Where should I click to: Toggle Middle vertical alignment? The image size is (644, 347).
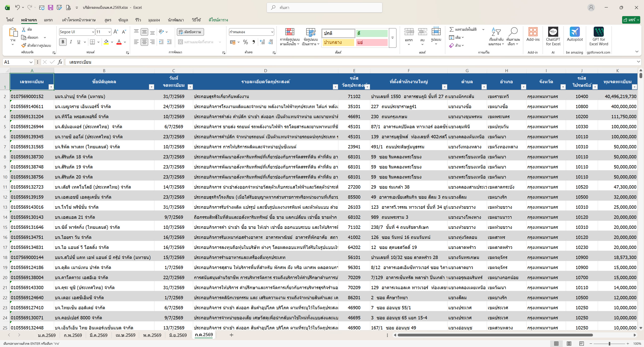[x=144, y=32]
